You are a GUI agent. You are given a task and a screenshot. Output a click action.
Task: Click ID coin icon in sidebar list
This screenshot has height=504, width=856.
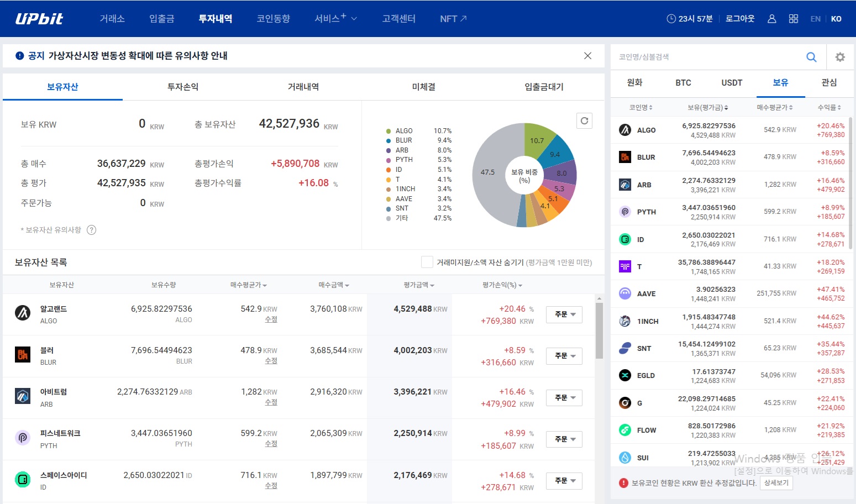pos(625,239)
